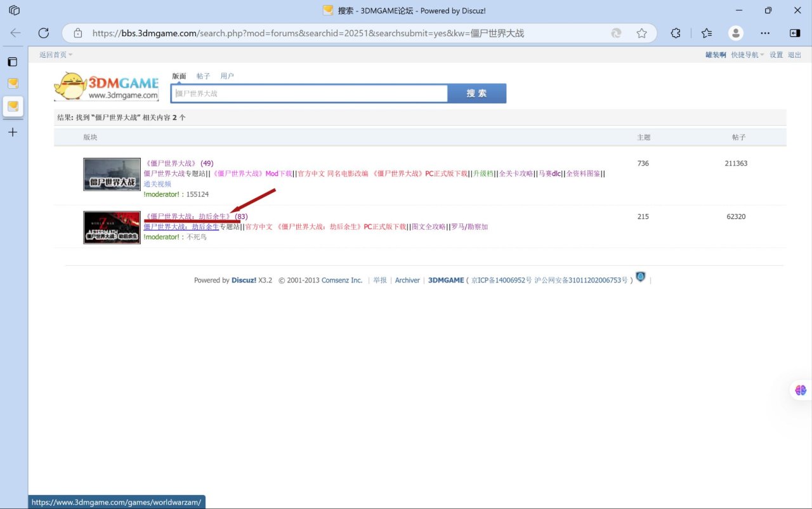Open 图文全攻略 link
Viewport: 812px width, 509px height.
(429, 227)
